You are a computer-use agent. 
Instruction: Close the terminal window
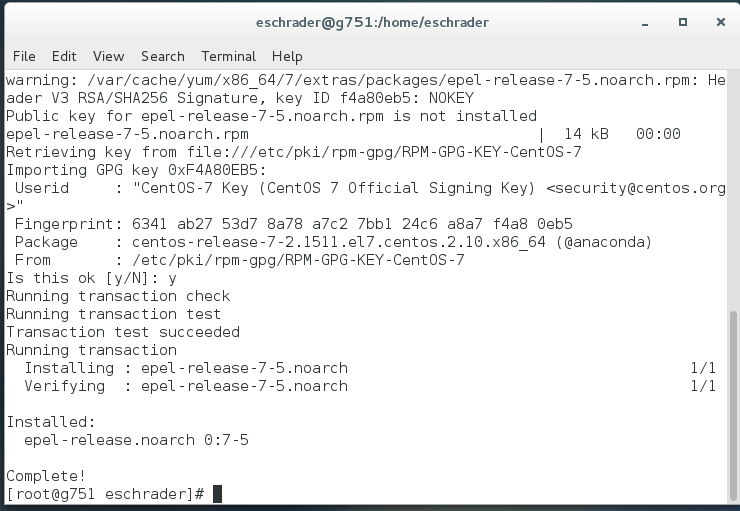point(721,22)
